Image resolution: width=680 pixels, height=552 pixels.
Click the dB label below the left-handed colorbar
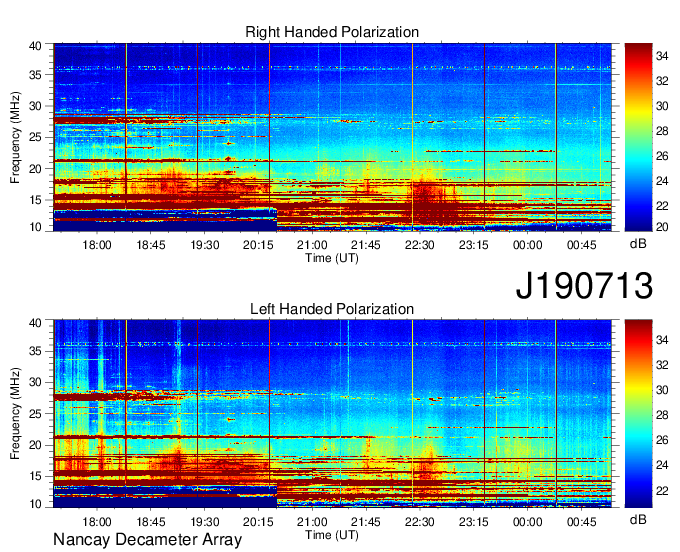pyautogui.click(x=638, y=519)
